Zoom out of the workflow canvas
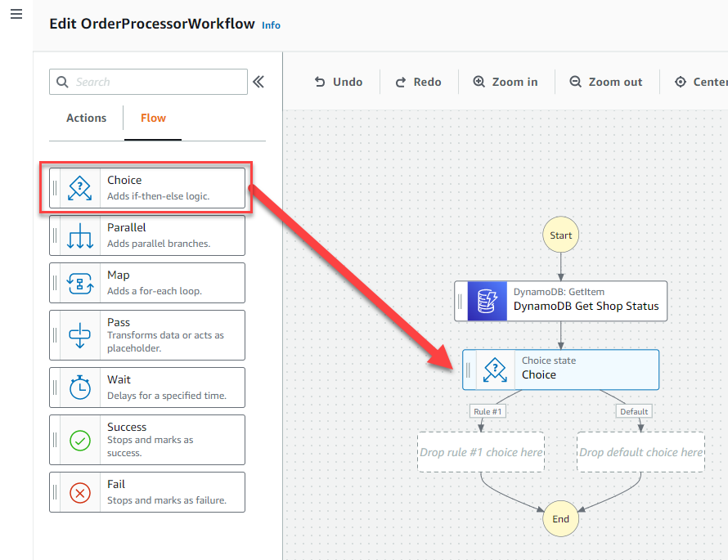The height and width of the screenshot is (560, 728). 606,82
